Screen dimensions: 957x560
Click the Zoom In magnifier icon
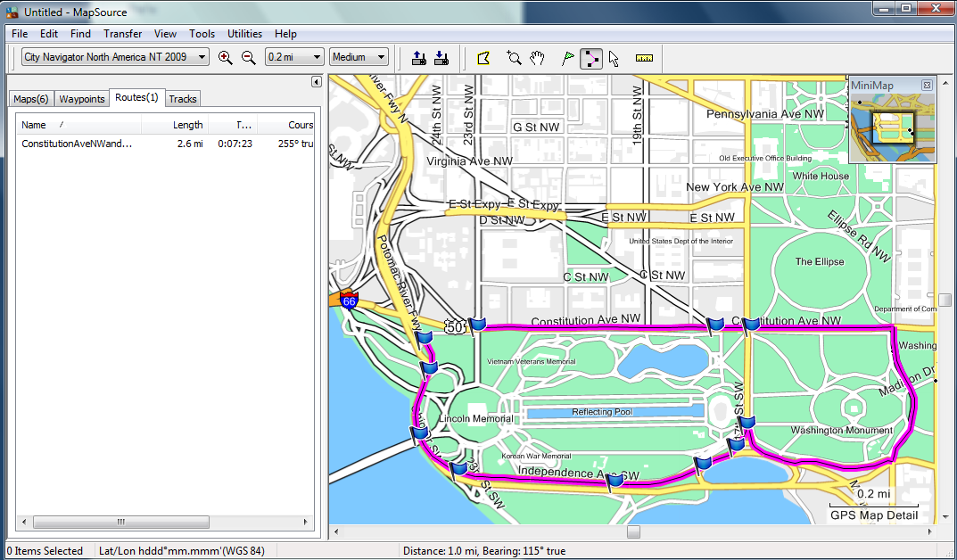(x=226, y=58)
